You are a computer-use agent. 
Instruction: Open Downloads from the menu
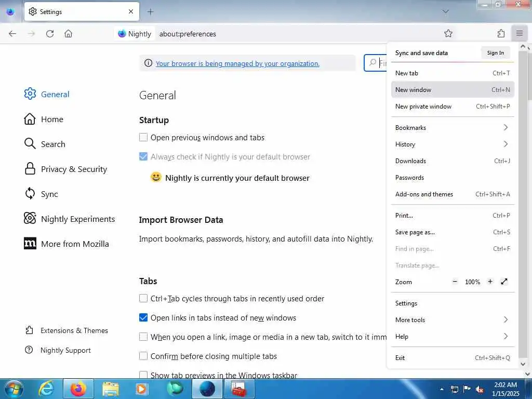453,161
